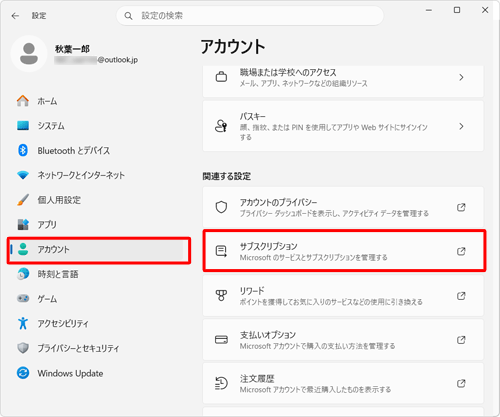This screenshot has width=500, height=417.
Task: Expand the パスキー chevron arrow
Action: point(461,126)
